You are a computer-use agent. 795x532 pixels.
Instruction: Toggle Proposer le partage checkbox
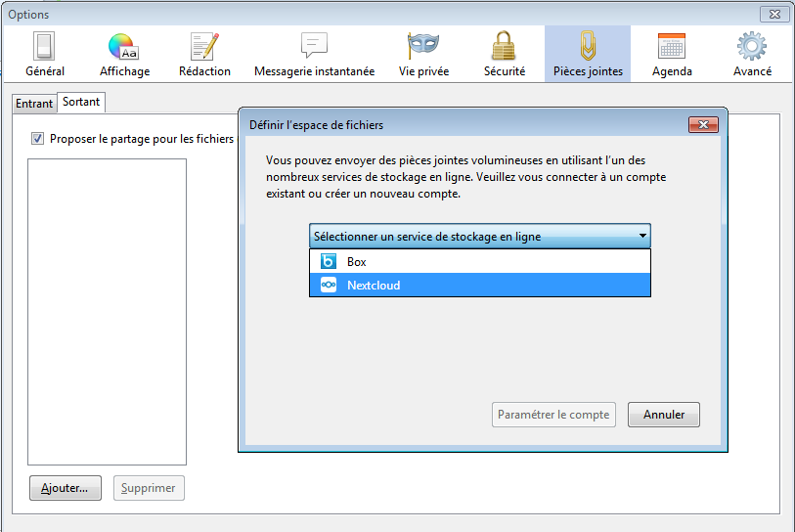click(38, 139)
